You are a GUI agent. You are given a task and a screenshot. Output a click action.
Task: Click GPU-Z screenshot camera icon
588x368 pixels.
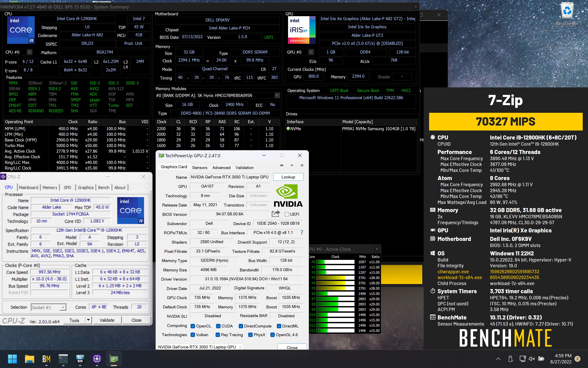pos(282,165)
